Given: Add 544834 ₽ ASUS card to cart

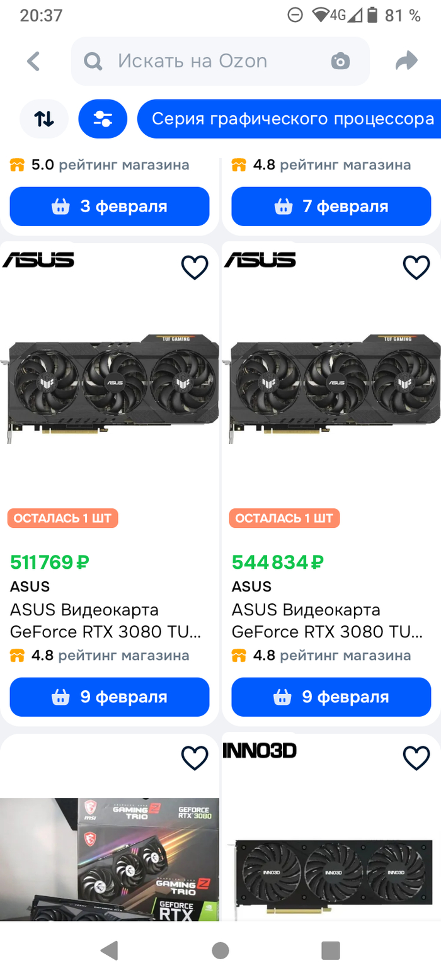Looking at the screenshot, I should pyautogui.click(x=331, y=697).
